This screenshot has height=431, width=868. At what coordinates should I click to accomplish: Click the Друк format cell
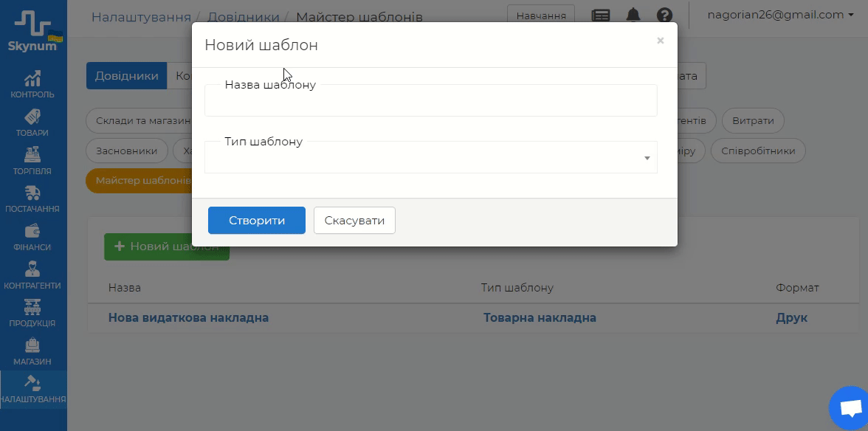(x=791, y=318)
